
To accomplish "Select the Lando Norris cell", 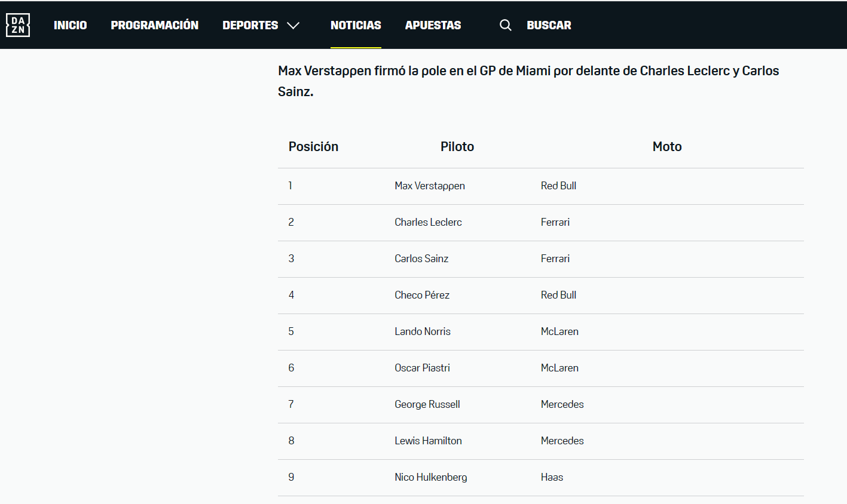I will [x=423, y=331].
